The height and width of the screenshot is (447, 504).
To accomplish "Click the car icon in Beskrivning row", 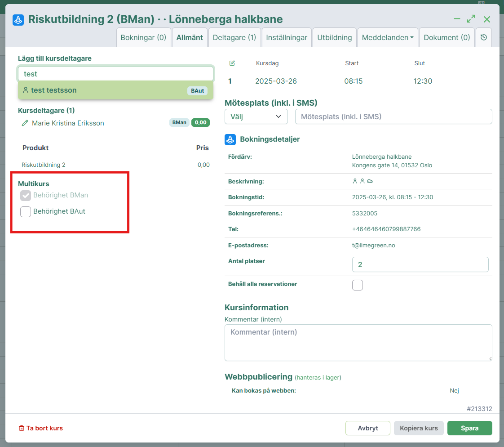I will 370,181.
